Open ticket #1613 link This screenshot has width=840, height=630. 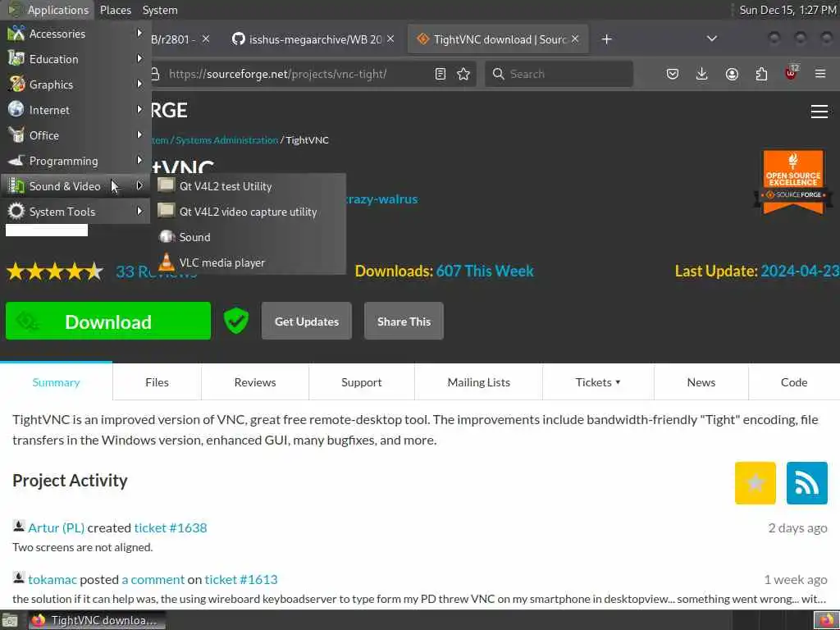click(241, 579)
